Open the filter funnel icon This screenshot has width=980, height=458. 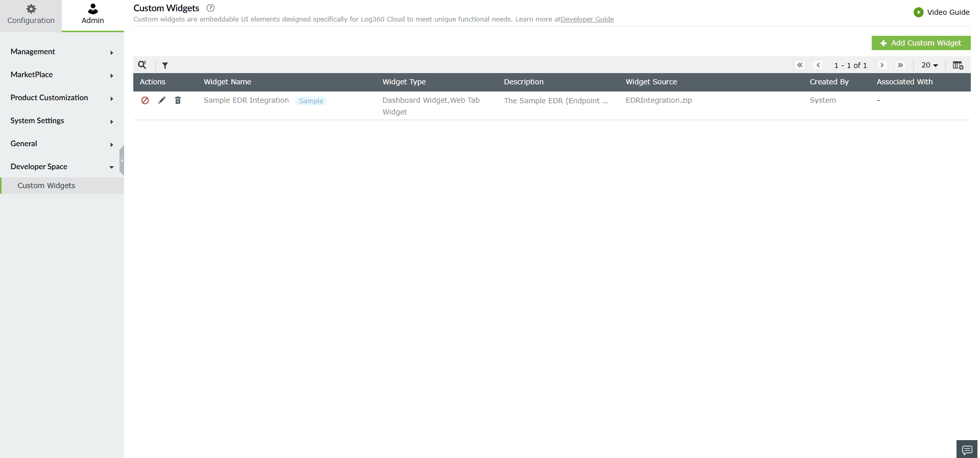tap(165, 65)
